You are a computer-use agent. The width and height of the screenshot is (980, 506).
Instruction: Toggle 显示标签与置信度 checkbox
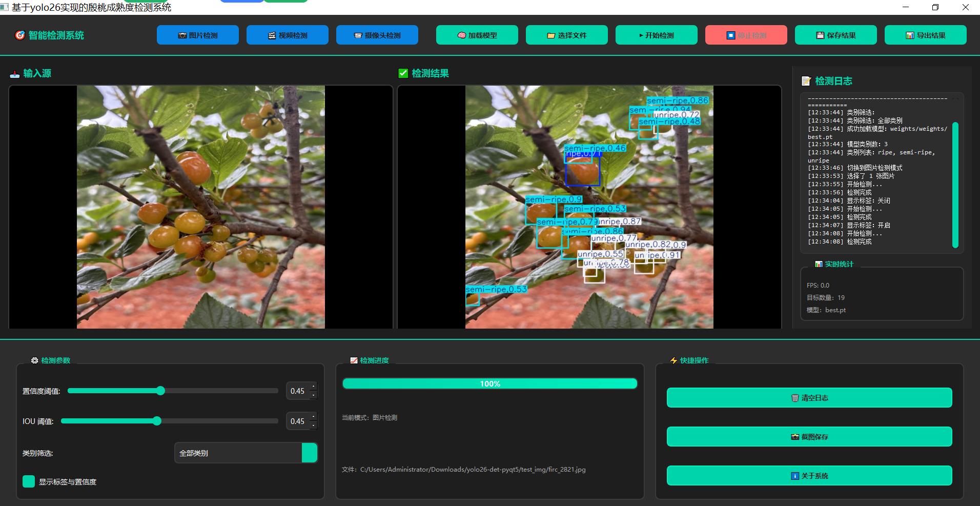coord(29,481)
